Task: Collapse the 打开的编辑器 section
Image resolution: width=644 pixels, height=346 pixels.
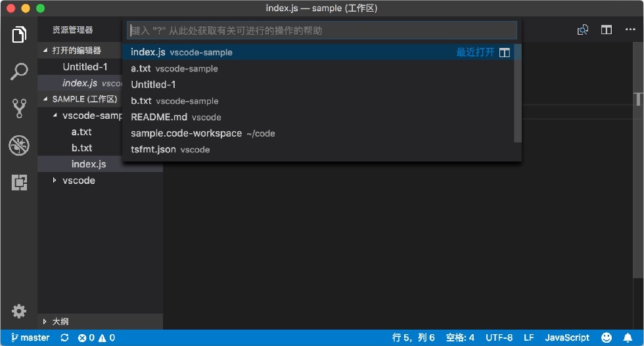Action: point(45,51)
